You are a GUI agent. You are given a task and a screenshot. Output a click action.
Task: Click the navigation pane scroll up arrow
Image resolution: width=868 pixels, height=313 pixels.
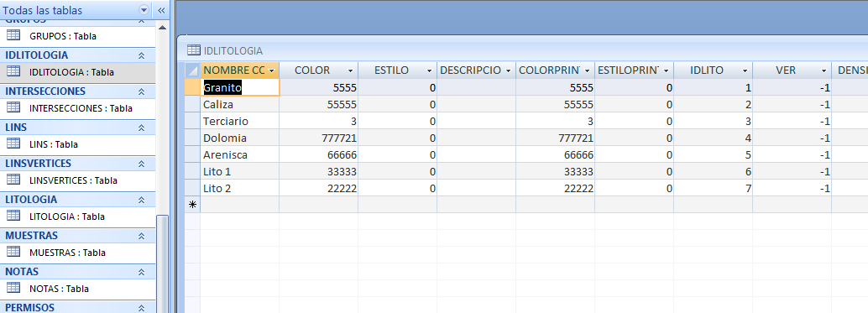pyautogui.click(x=162, y=27)
